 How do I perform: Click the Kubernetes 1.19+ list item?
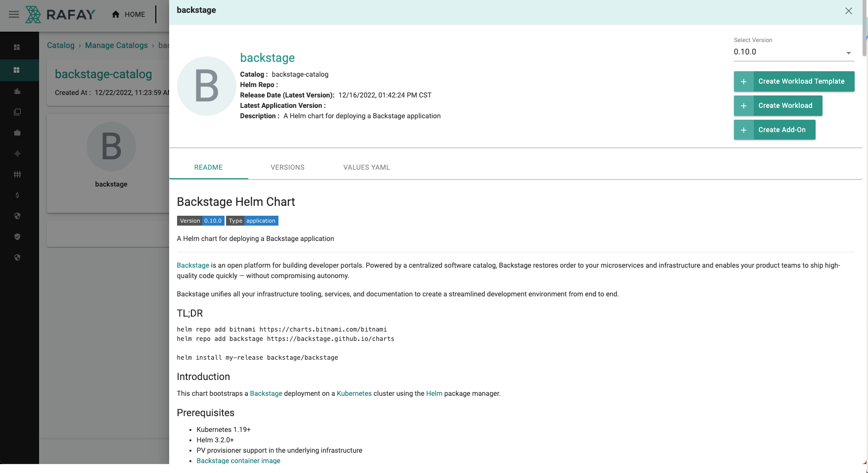(x=224, y=429)
